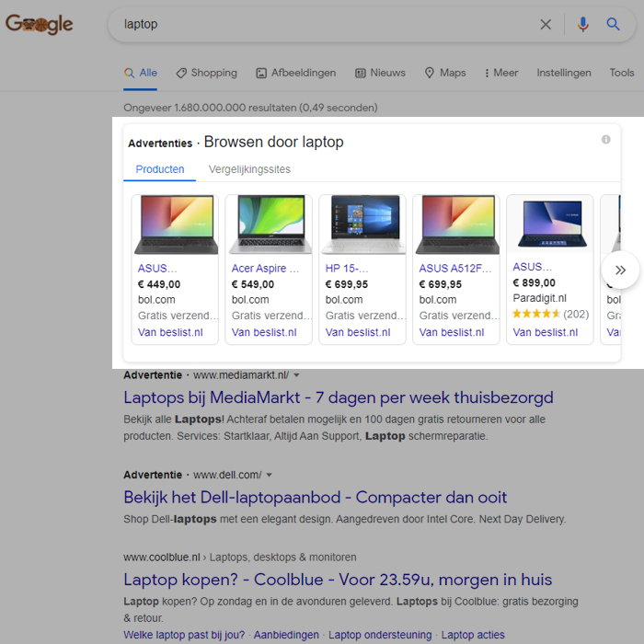Click Paradigit.nl seller name
Screen dimensions: 644x644
539,298
